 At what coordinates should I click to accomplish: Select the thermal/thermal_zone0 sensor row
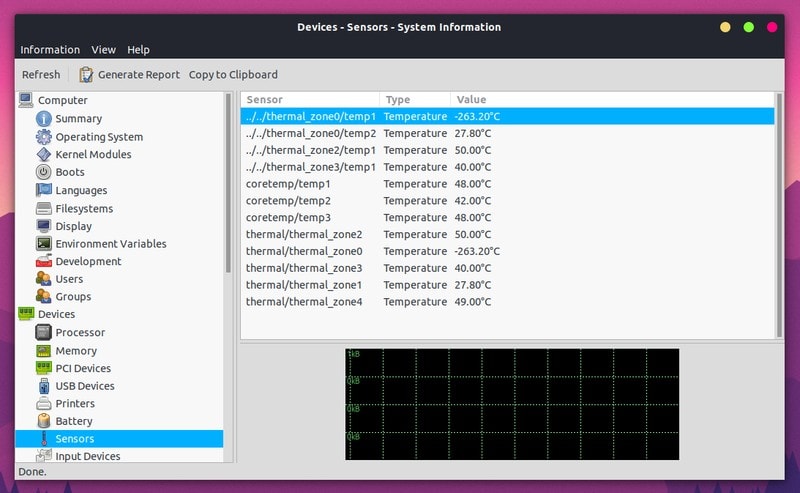click(x=507, y=251)
